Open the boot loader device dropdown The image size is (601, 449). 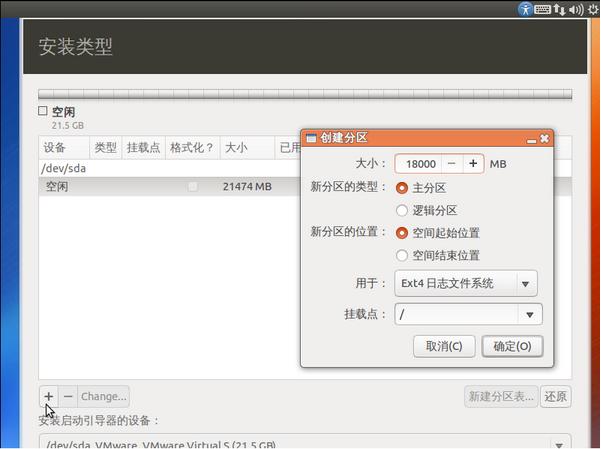(x=305, y=443)
